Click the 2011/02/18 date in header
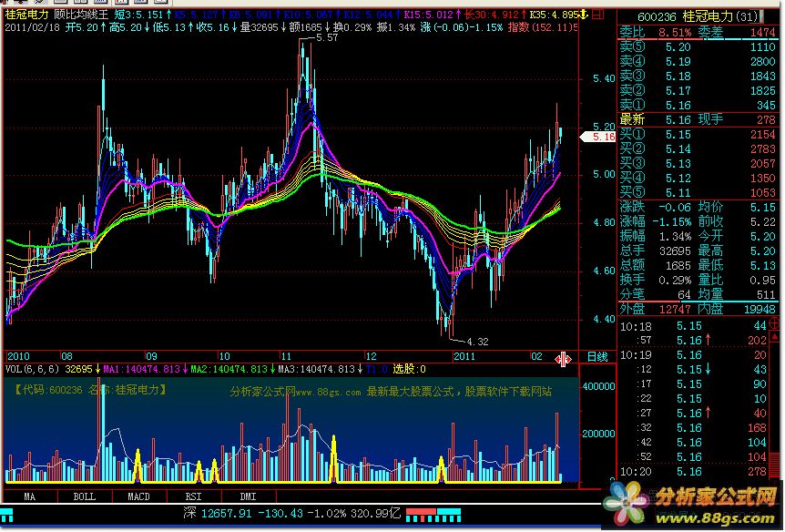Screen dimensions: 785x532 [x=33, y=27]
